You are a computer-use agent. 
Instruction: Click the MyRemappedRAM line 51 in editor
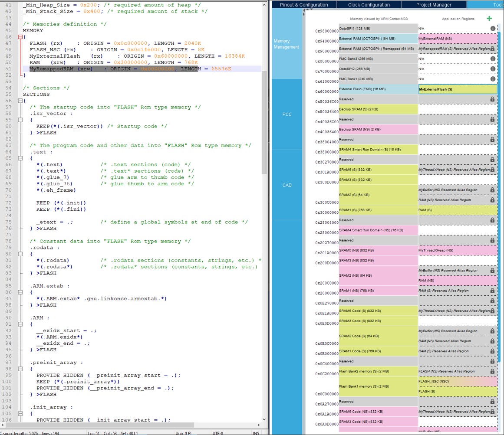pyautogui.click(x=142, y=69)
